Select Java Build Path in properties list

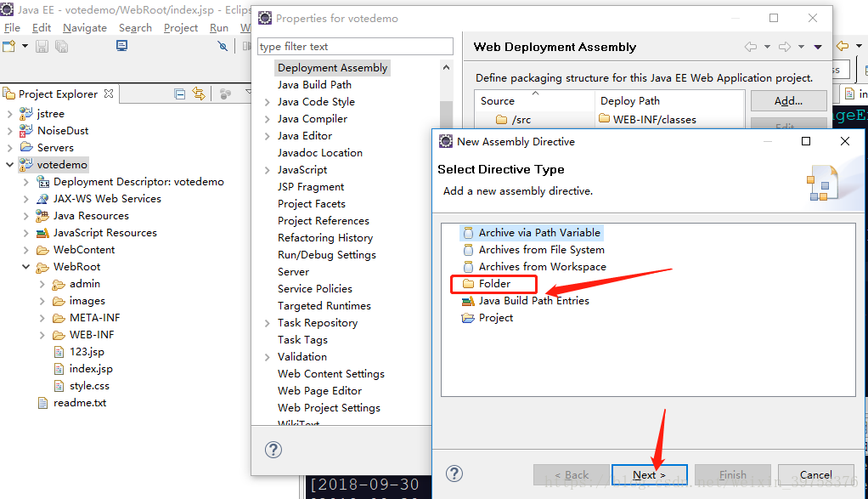[314, 85]
